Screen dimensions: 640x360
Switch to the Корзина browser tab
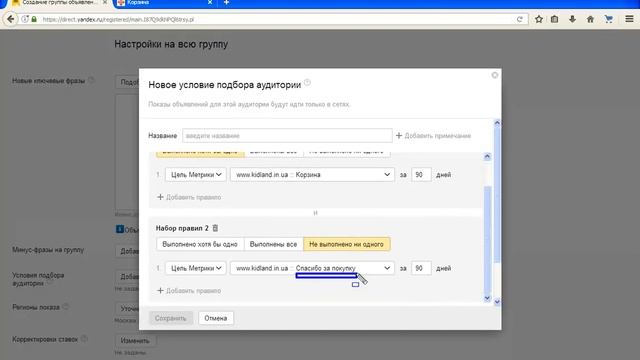(x=163, y=3)
